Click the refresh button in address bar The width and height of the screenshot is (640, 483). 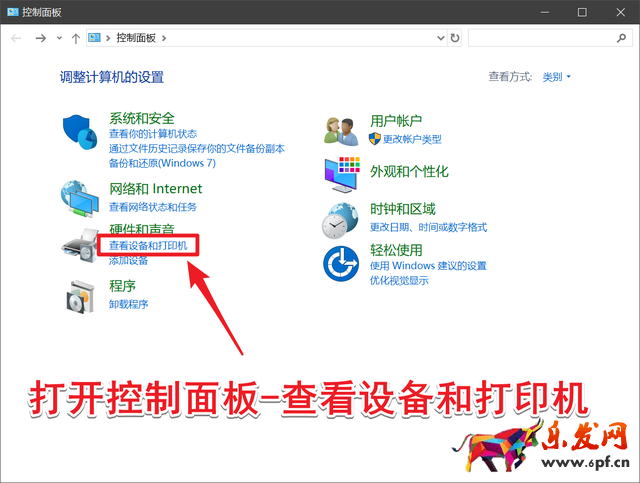click(455, 38)
